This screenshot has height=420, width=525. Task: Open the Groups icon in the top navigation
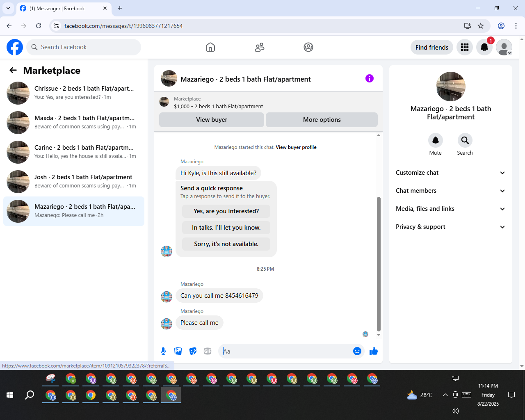(x=308, y=47)
